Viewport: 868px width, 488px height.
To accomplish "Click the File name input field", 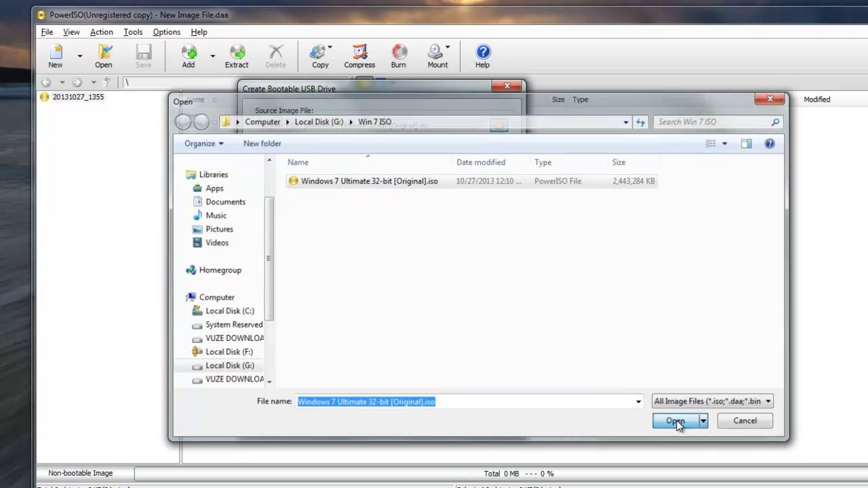I will (x=465, y=401).
